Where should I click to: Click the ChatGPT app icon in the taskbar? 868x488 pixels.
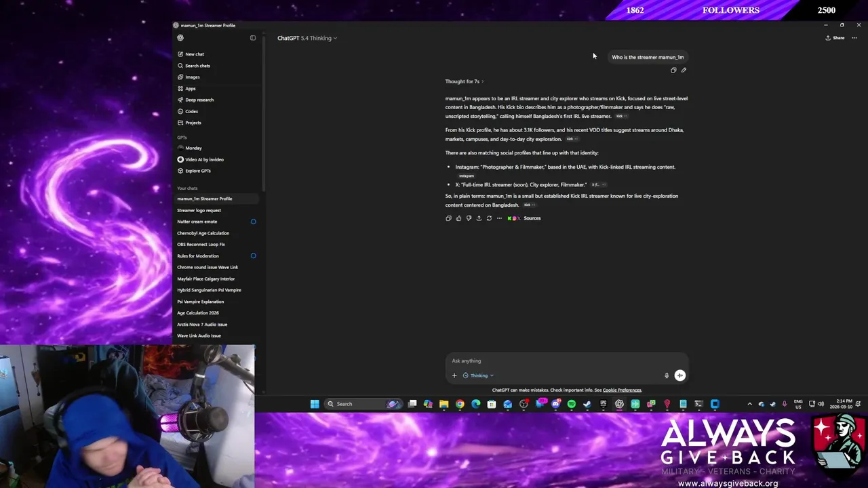pyautogui.click(x=619, y=404)
